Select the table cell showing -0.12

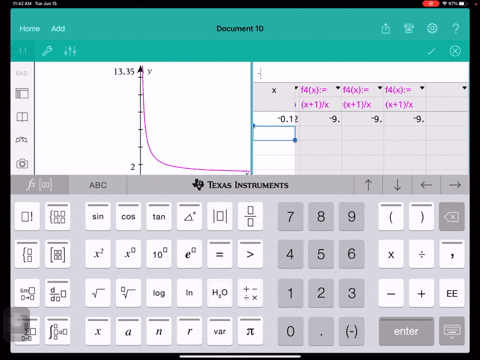pyautogui.click(x=275, y=119)
